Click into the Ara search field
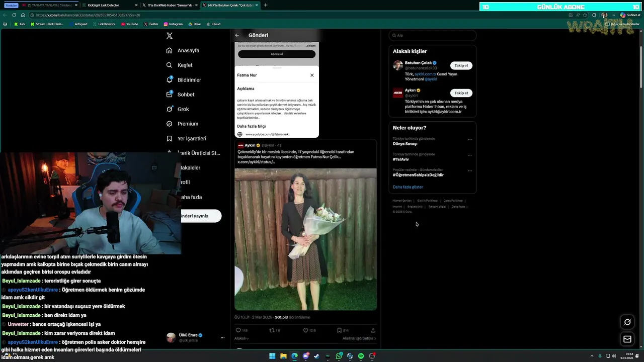The image size is (644, 362). coord(433,35)
